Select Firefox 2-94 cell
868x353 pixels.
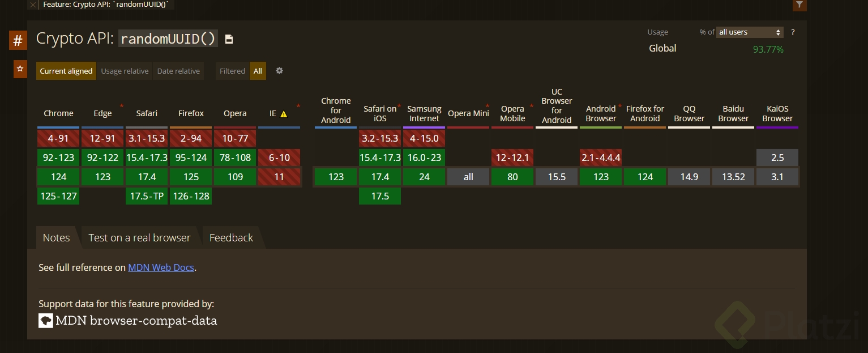(x=191, y=138)
